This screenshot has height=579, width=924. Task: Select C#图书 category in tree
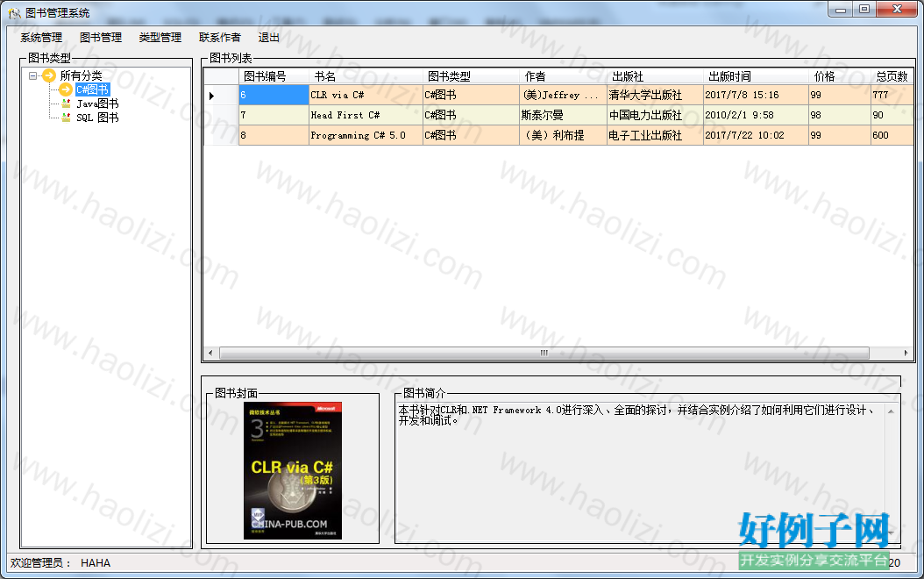[93, 89]
